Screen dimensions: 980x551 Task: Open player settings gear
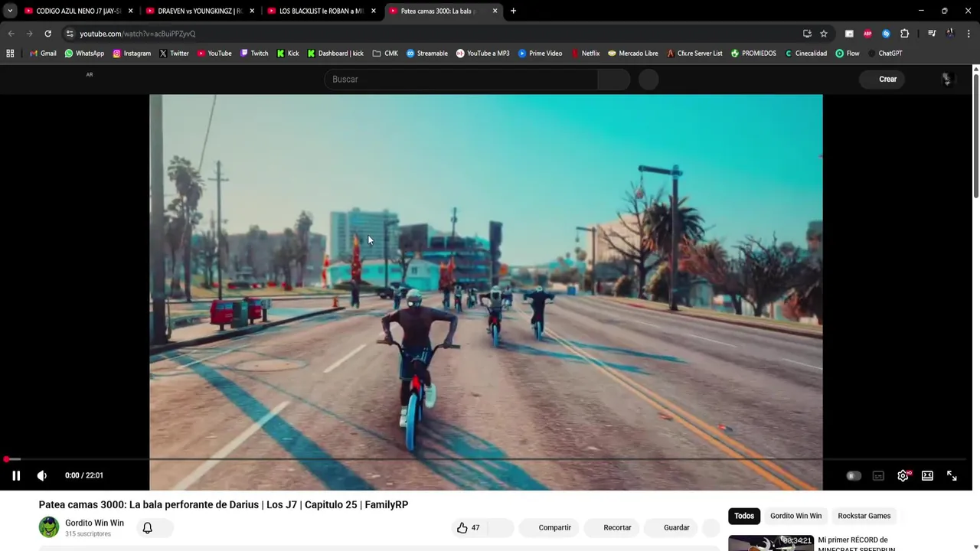tap(903, 475)
